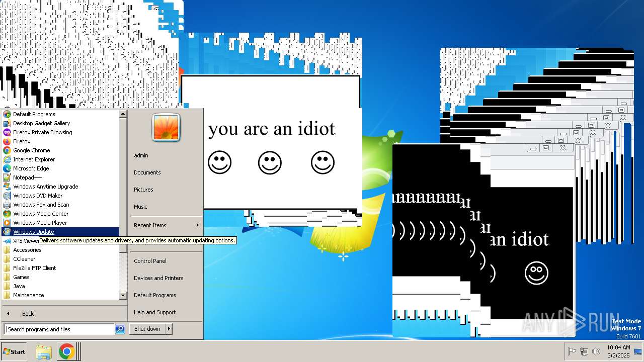Viewport: 644px width, 362px height.
Task: Open Firefox Private Browsing icon
Action: pos(7,132)
